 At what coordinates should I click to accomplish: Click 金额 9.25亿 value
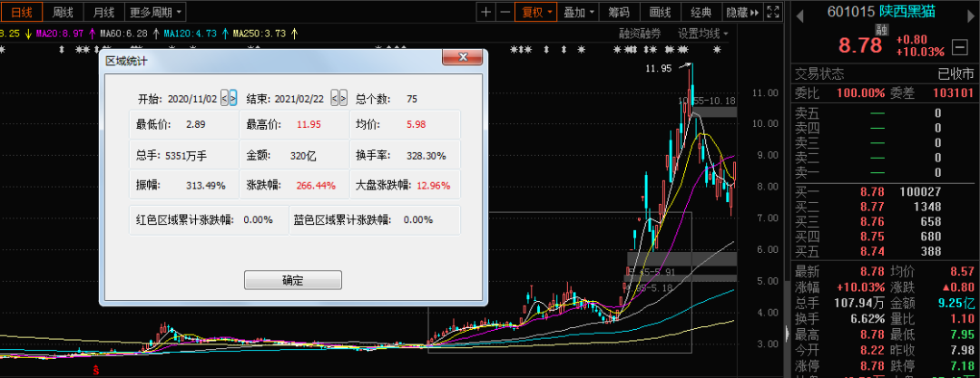point(956,303)
